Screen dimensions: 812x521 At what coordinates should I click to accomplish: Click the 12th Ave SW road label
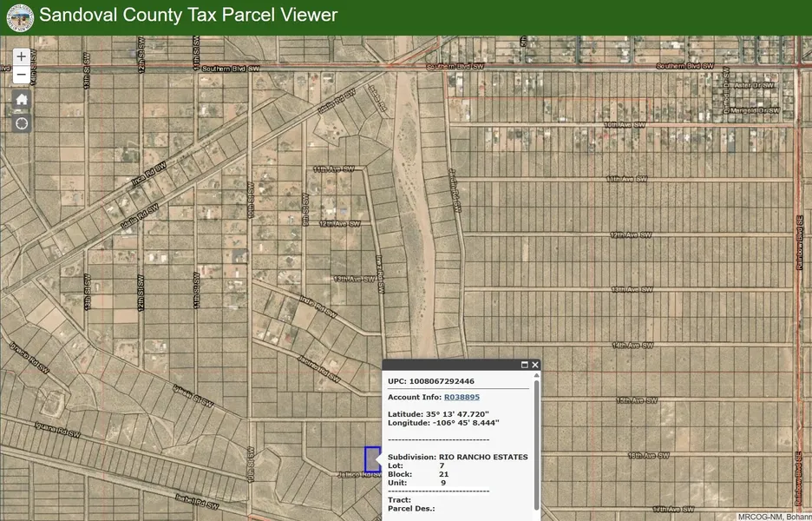[x=630, y=234]
